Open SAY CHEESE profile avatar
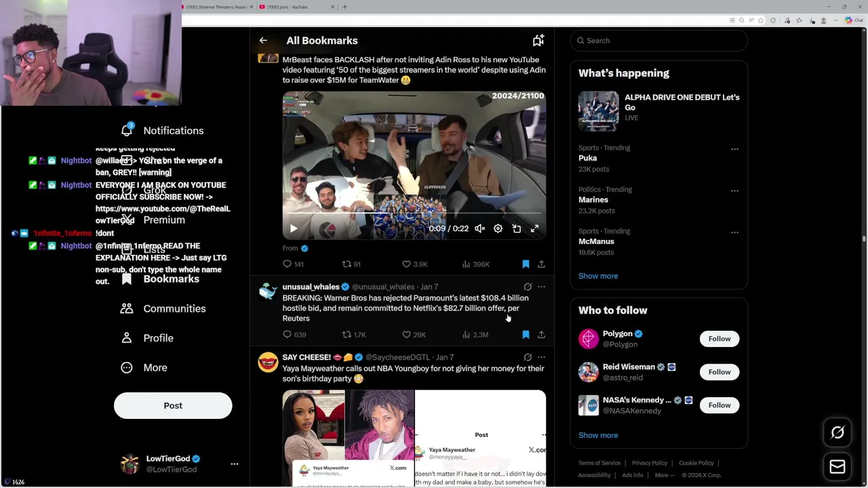868x488 pixels. [x=268, y=363]
